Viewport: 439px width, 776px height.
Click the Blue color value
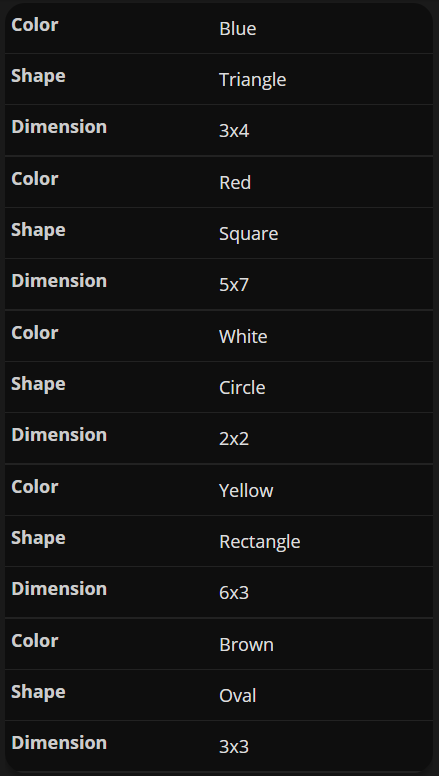(x=238, y=29)
